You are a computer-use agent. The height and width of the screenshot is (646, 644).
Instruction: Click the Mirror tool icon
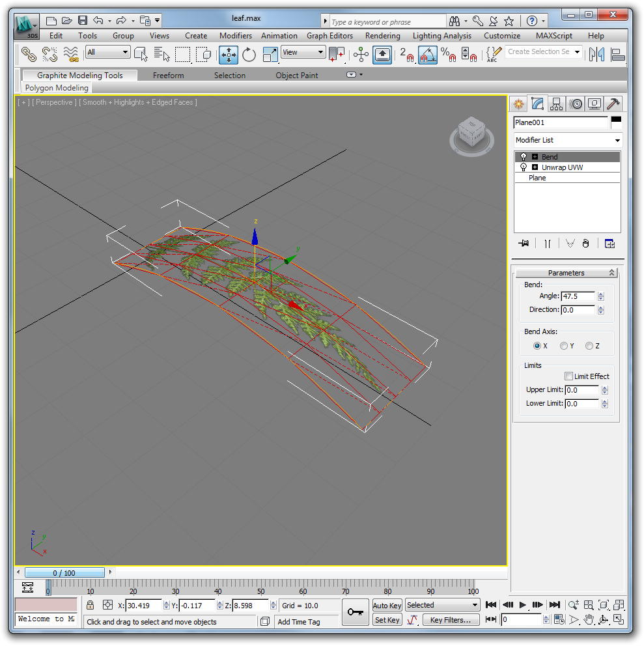pyautogui.click(x=596, y=55)
